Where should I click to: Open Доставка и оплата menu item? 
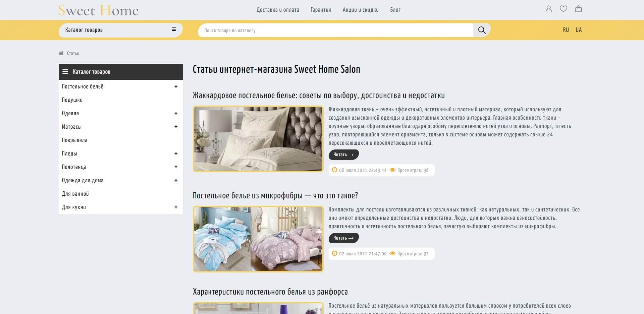[x=278, y=10]
